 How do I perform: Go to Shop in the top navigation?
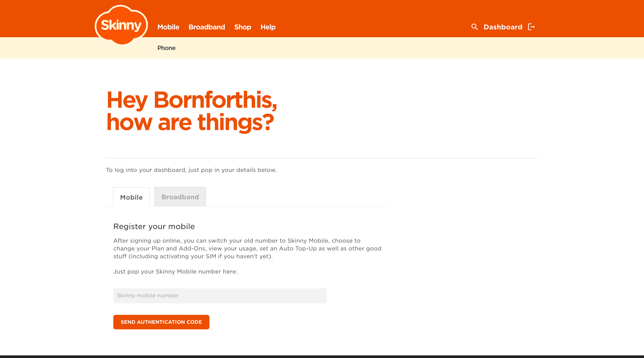point(242,27)
